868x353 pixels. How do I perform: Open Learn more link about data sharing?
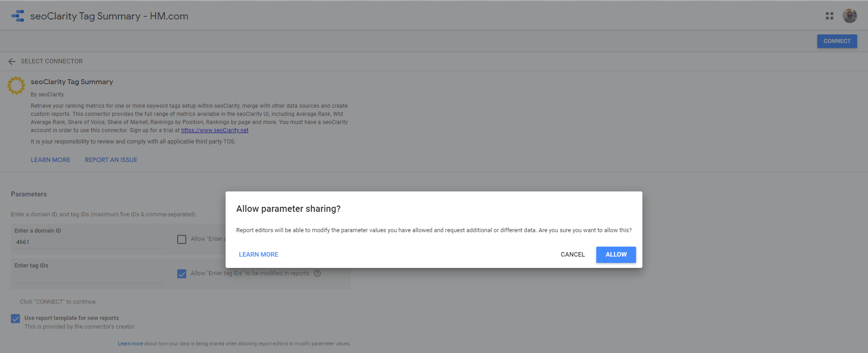pos(130,344)
